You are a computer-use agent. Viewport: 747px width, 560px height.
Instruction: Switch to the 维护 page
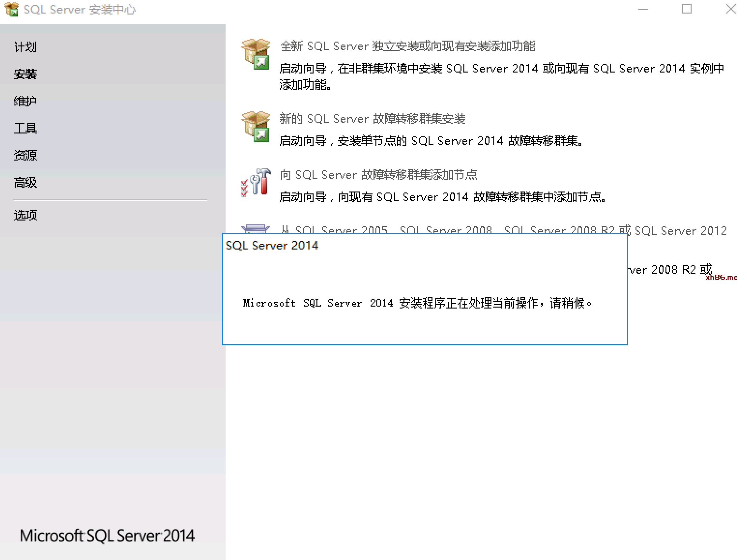25,101
